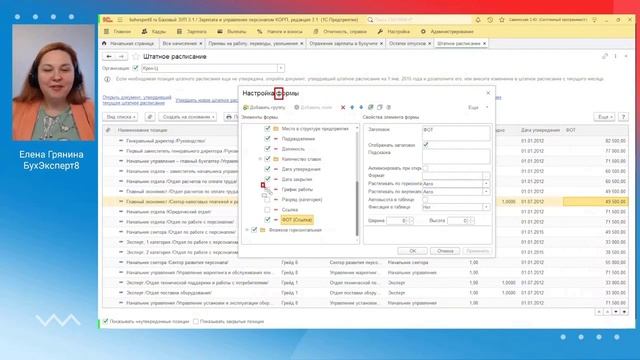Open notifications bell icon
Screen dimensions: 640x360
(x=478, y=20)
